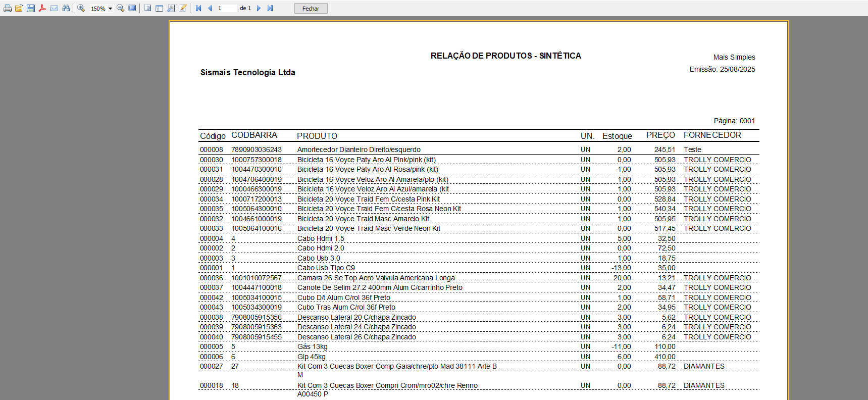
Task: Click the Fechar button
Action: (x=311, y=9)
